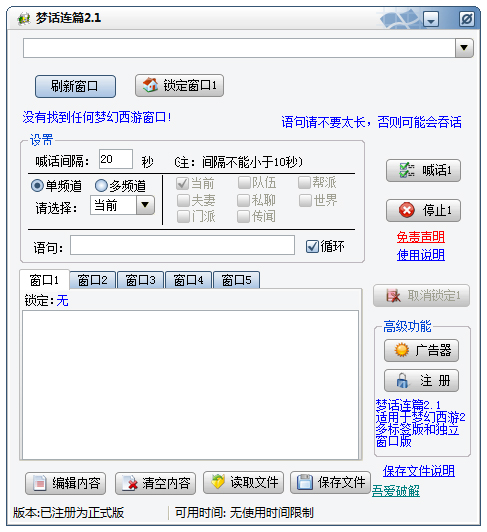487x532 pixels.
Task: Click the 版本:已注册为正式版 status text
Action: point(69,513)
